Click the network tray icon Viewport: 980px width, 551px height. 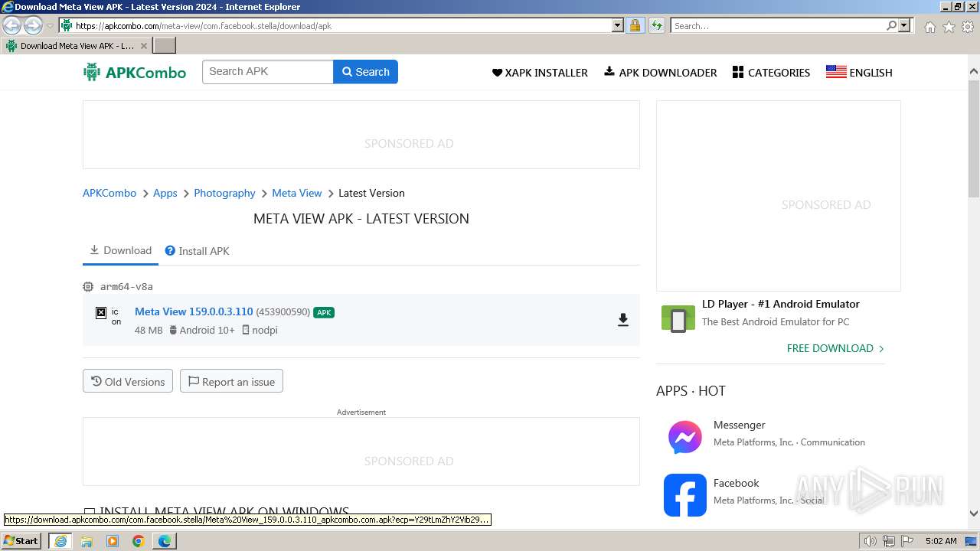pyautogui.click(x=889, y=541)
